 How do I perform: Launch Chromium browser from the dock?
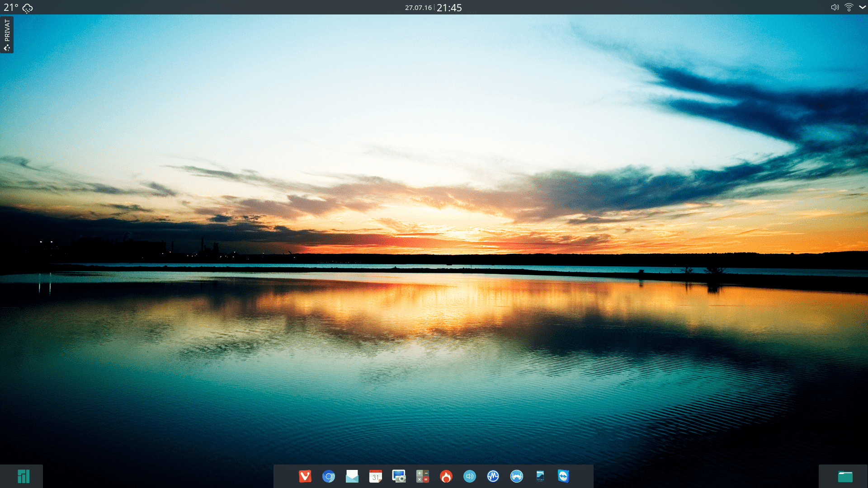click(329, 476)
